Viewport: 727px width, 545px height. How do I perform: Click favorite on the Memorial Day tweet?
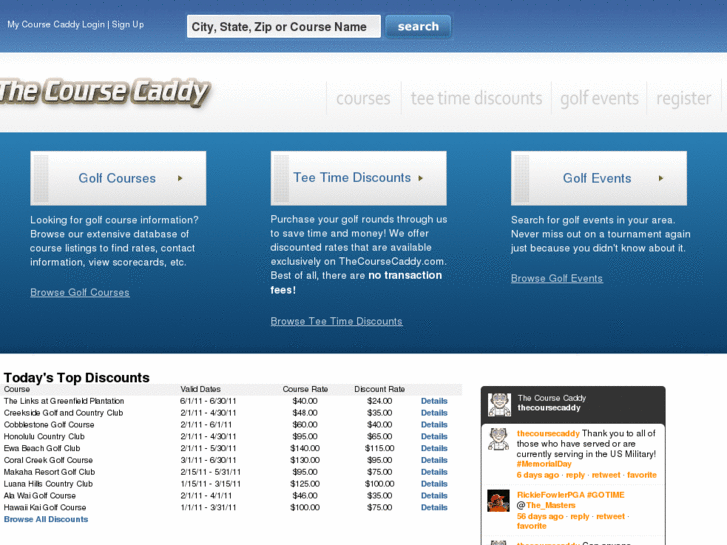[642, 475]
